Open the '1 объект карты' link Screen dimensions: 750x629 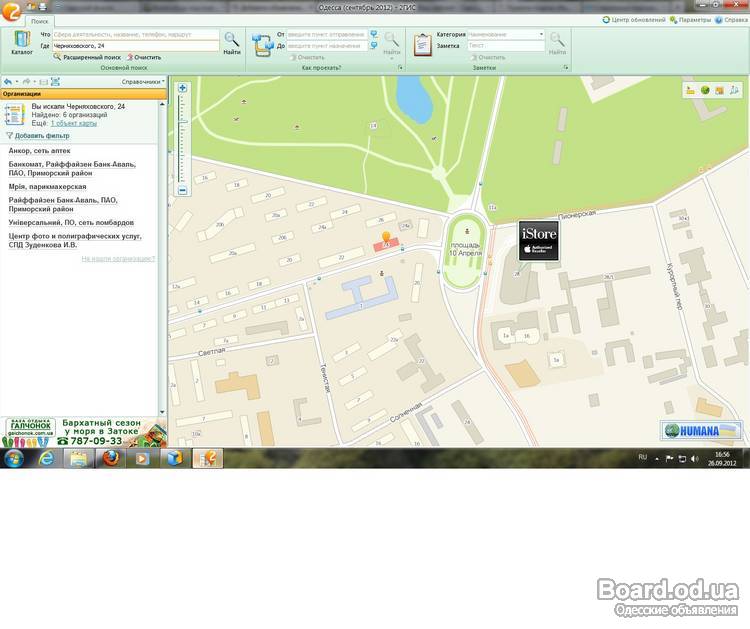tap(73, 123)
